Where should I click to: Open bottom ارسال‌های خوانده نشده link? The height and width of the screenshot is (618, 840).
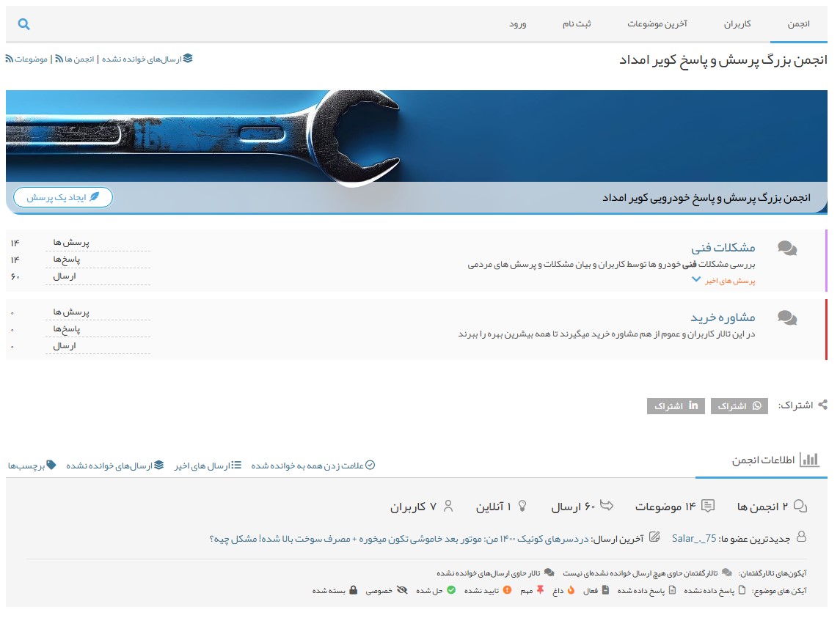[109, 466]
